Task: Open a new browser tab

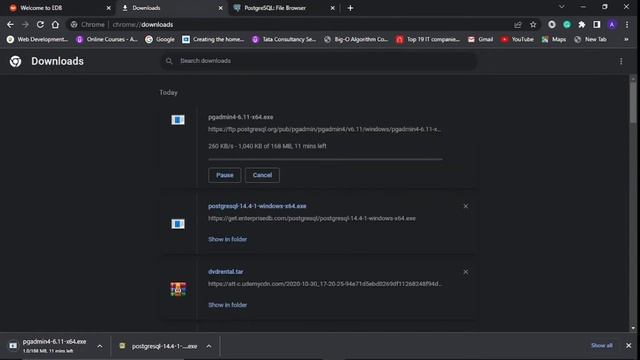Action: (x=350, y=8)
